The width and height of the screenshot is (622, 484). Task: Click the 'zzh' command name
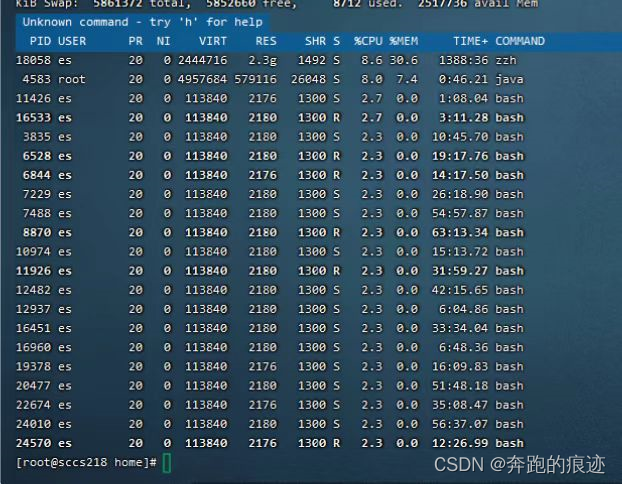point(506,60)
